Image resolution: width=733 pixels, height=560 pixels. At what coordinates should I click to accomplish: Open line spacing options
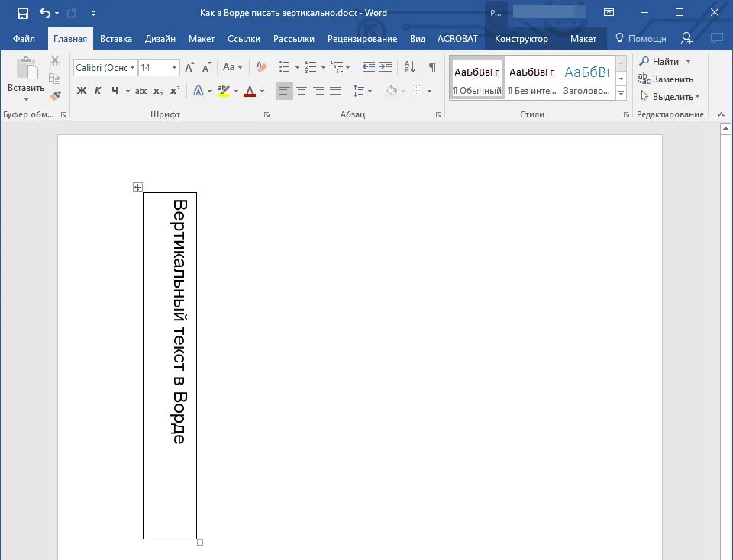(x=362, y=91)
